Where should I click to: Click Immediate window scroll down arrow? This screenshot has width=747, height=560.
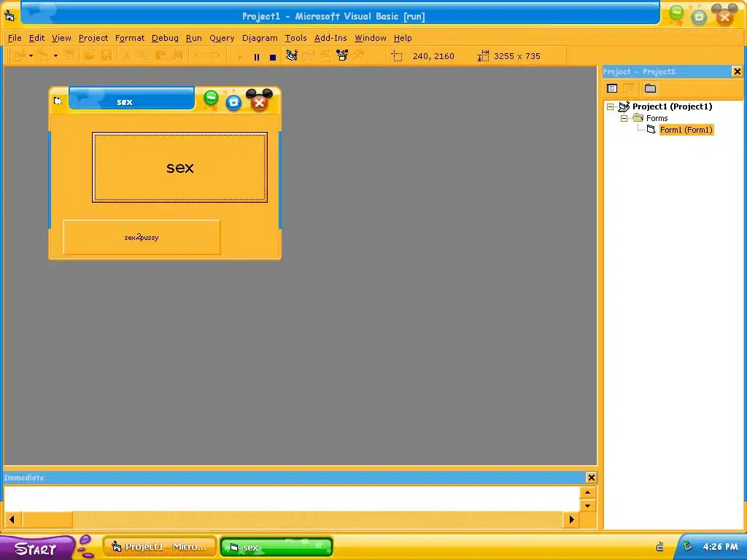click(588, 505)
